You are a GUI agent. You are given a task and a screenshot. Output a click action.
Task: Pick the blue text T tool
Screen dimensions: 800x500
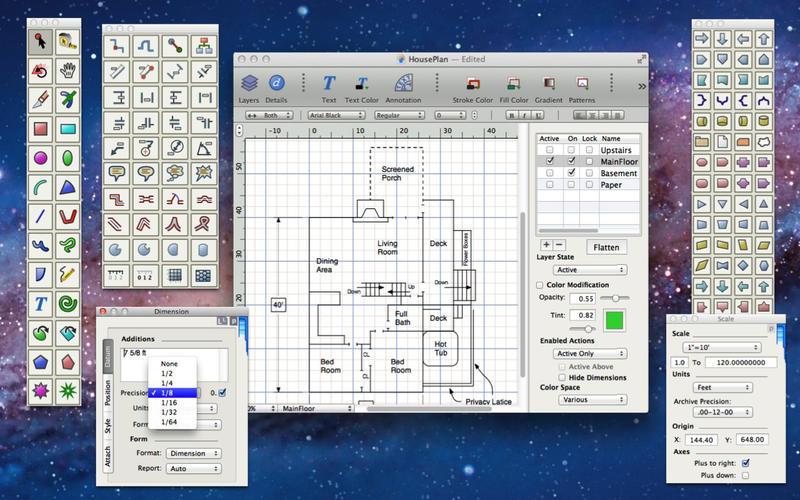pos(40,304)
